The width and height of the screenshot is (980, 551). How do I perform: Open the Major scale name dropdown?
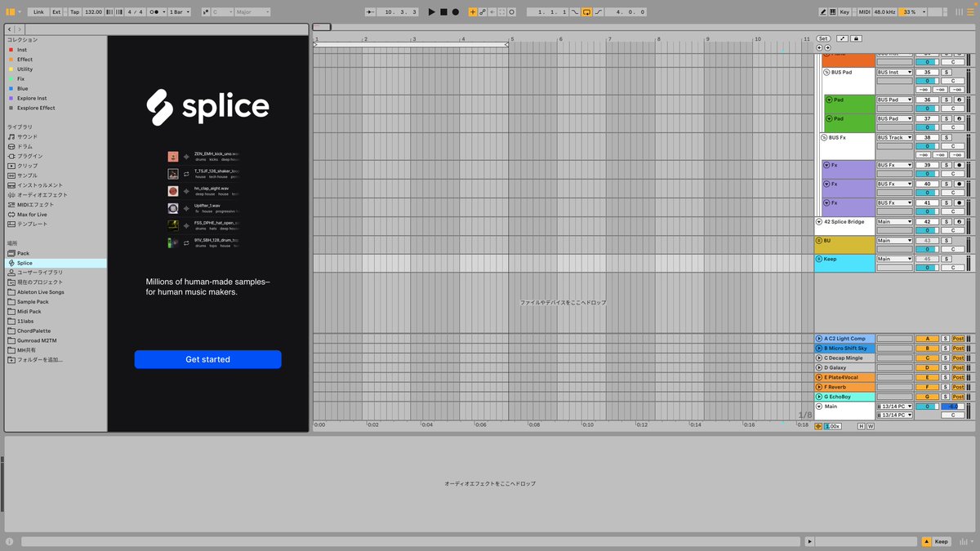pos(252,12)
